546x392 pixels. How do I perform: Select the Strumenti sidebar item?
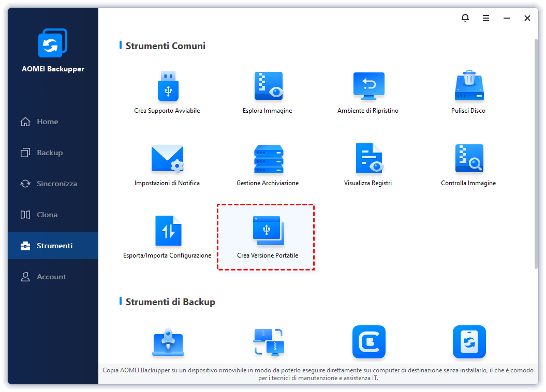point(53,246)
